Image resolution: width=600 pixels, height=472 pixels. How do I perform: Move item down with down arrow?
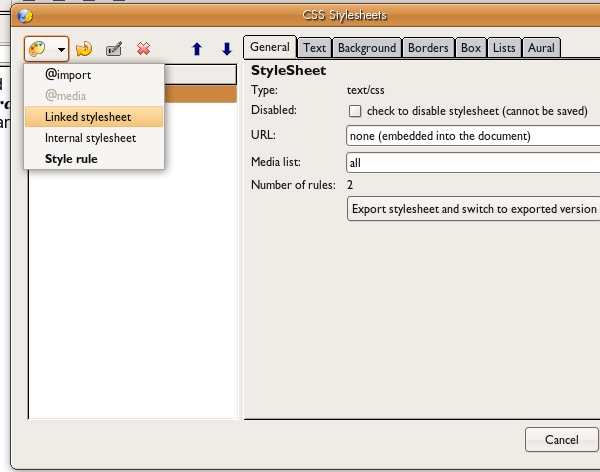point(226,48)
